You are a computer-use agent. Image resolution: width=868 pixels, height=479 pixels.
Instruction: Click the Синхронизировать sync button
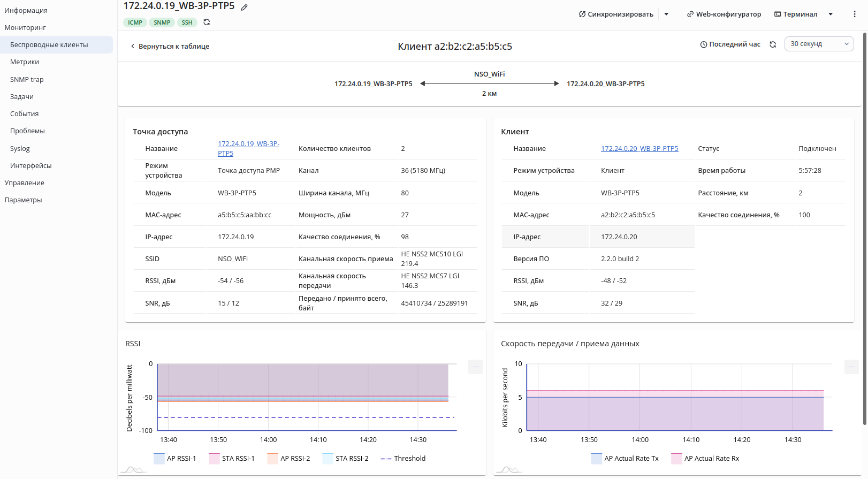(x=616, y=14)
